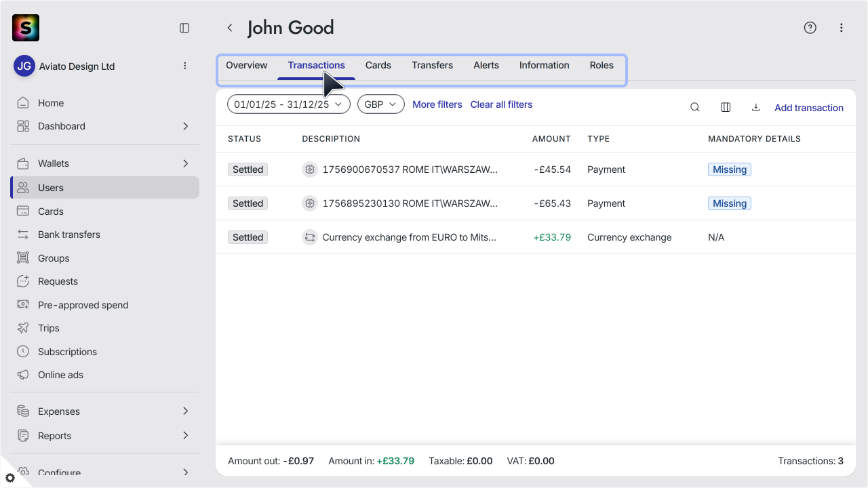
Task: Expand the Dashboard submenu chevron
Action: click(x=185, y=126)
